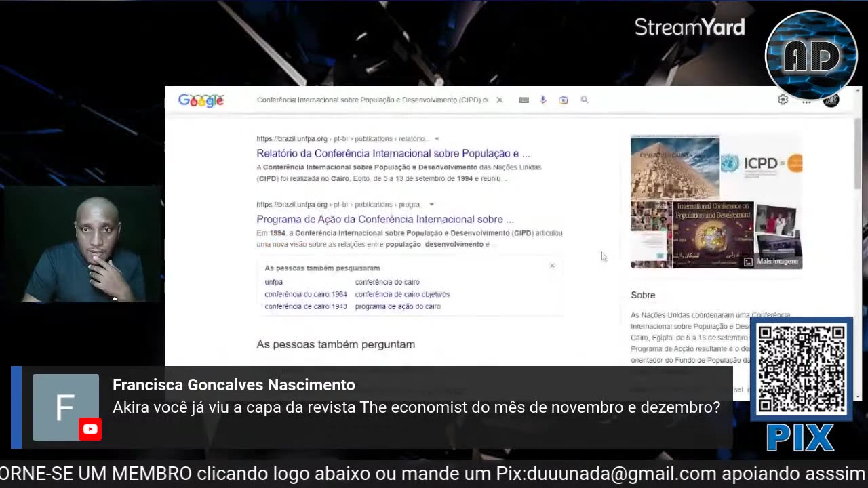This screenshot has width=868, height=488.
Task: Open 'Programa de Ação da Conferência Internacional' result
Action: click(385, 219)
